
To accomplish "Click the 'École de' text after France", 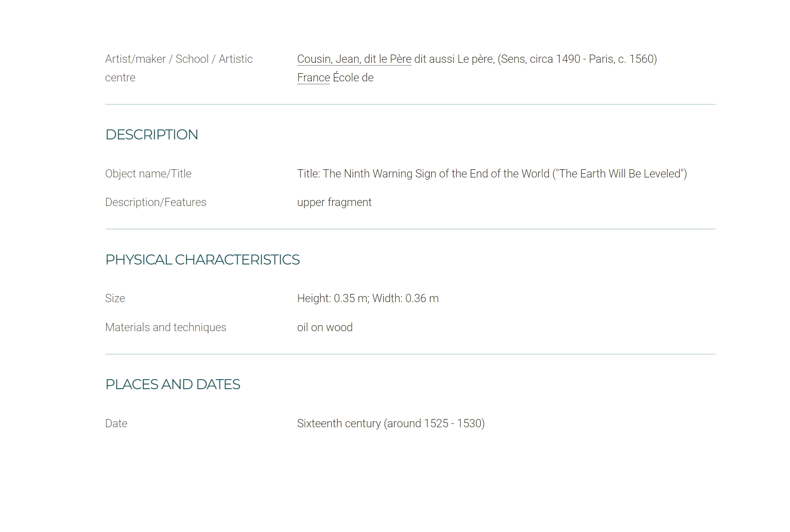I will [353, 77].
